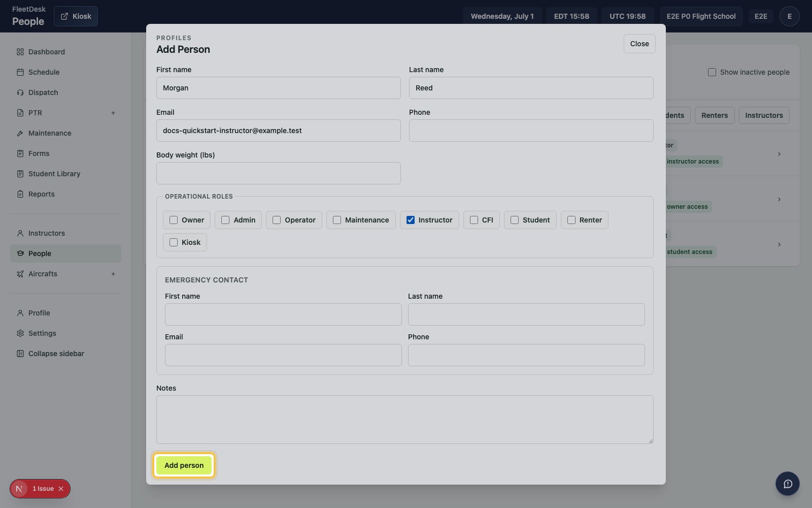This screenshot has width=812, height=508.
Task: Click the N logo in issue badge
Action: tap(19, 489)
